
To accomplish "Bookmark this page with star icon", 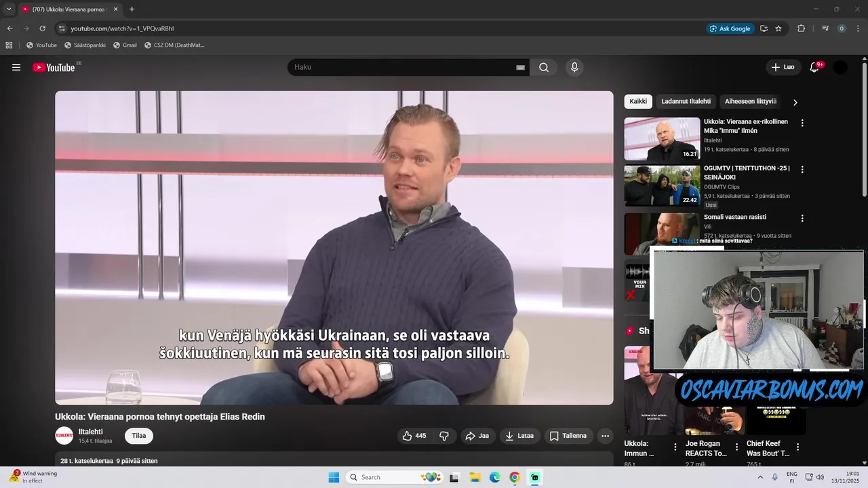I will [x=778, y=28].
